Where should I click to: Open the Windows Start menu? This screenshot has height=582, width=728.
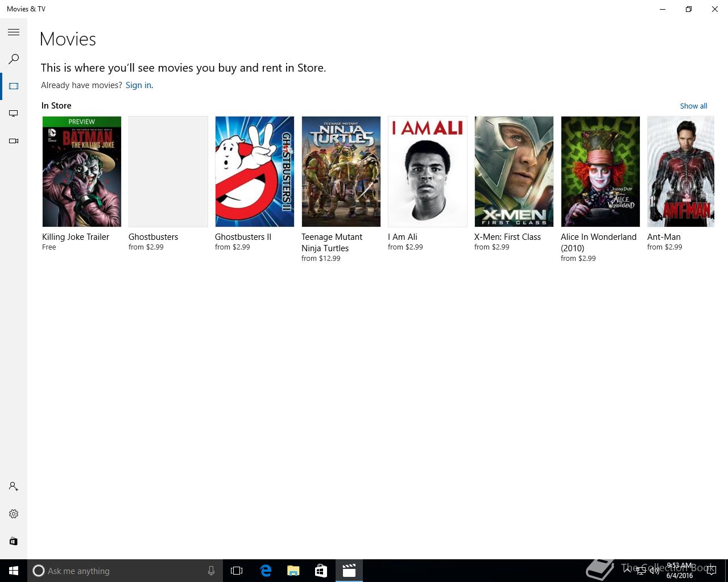[14, 571]
